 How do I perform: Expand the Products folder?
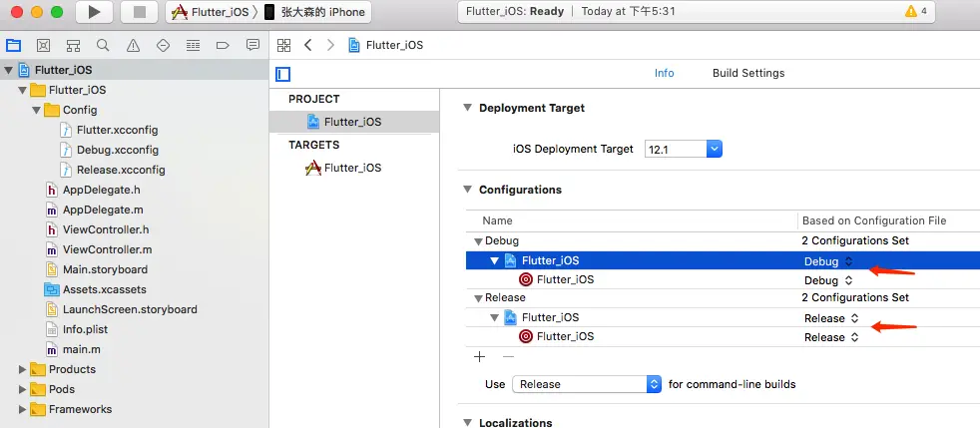(23, 369)
